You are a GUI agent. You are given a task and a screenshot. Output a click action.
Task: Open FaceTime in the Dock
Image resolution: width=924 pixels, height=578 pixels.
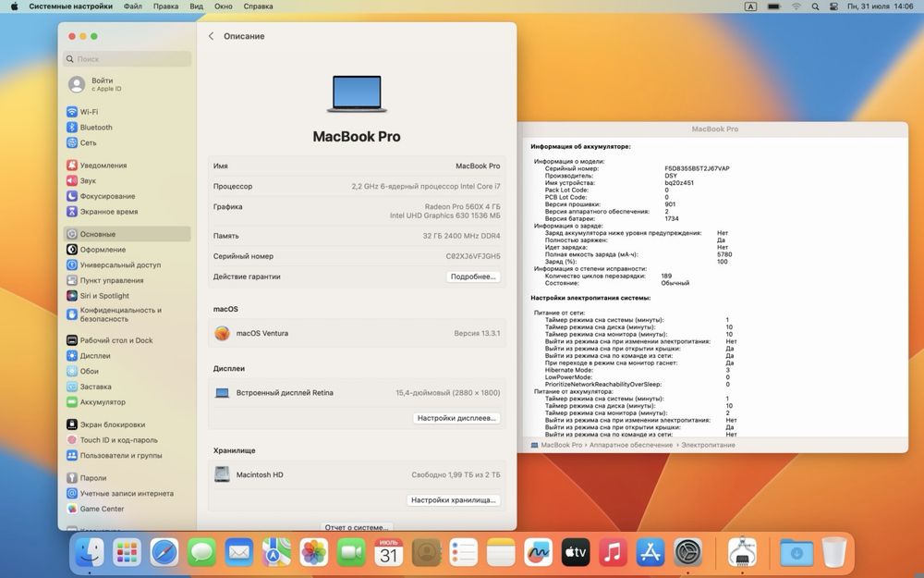pyautogui.click(x=351, y=553)
